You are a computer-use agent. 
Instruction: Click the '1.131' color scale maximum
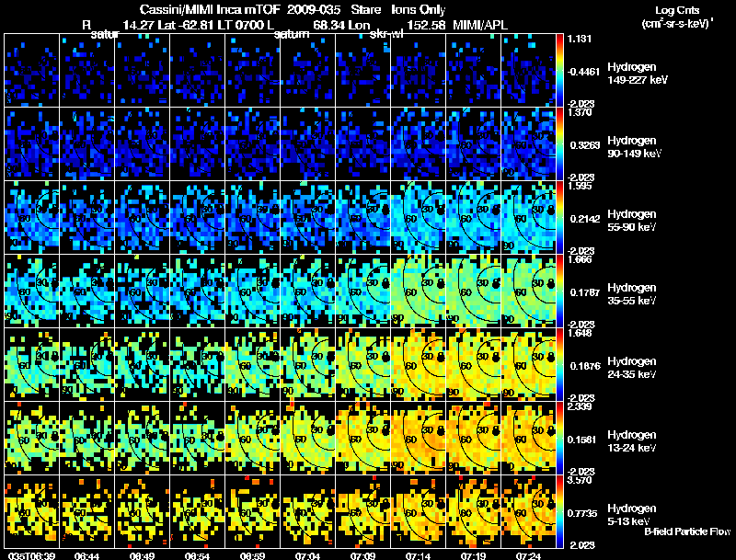[580, 39]
